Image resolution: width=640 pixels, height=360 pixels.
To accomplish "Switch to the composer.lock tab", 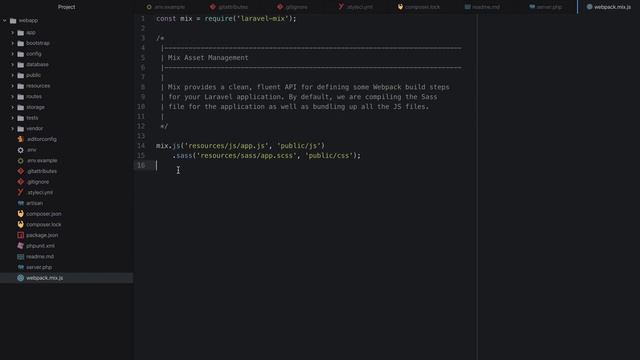I will coord(419,7).
